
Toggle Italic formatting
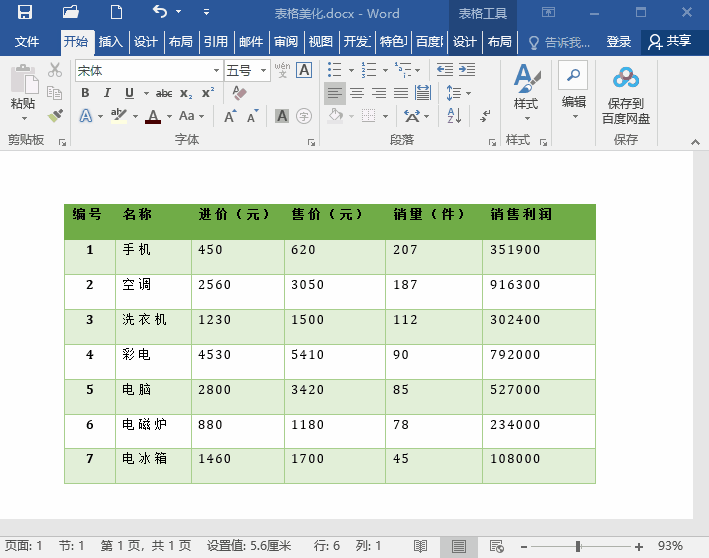pos(107,93)
